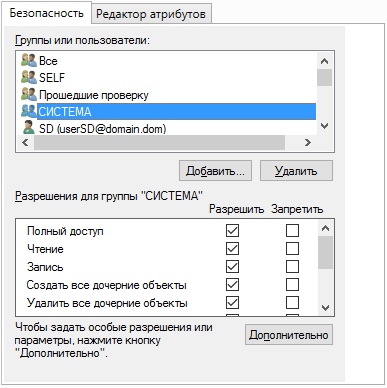This screenshot has width=387, height=388.
Task: Switch to Редактор атрибутов tab
Action: click(x=151, y=14)
